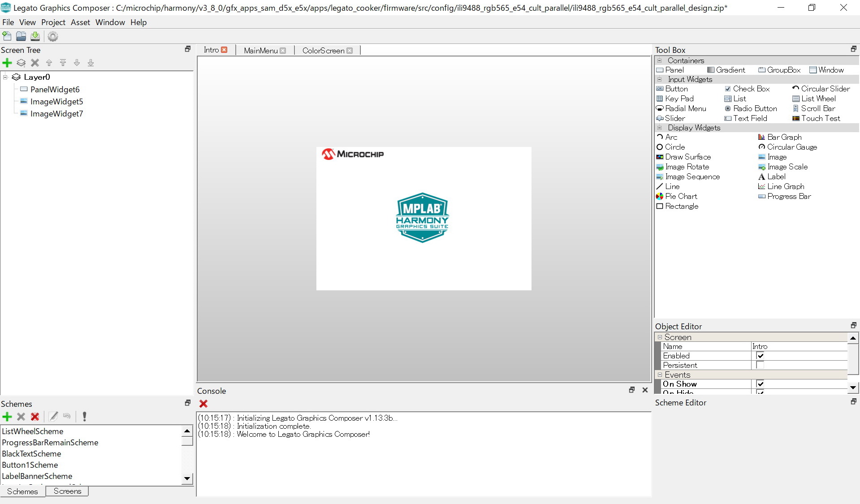860x504 pixels.
Task: Edit the selected scheme with pencil icon
Action: 53,417
